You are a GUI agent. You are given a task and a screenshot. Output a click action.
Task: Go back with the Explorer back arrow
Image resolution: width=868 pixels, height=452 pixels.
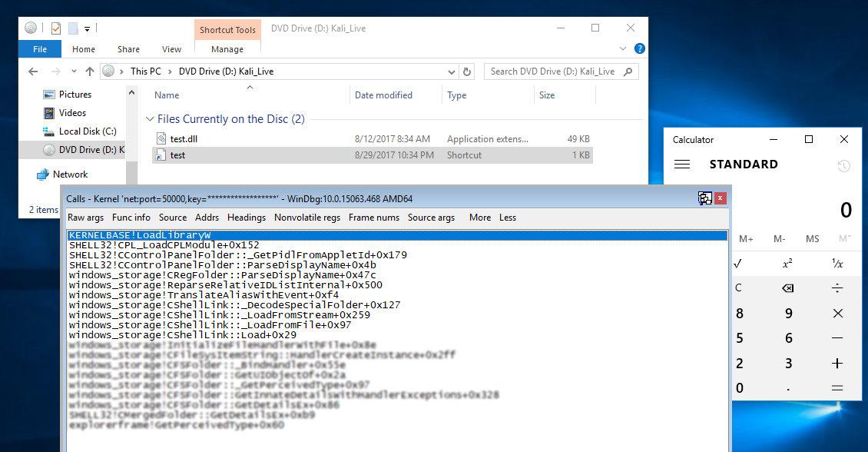[33, 71]
